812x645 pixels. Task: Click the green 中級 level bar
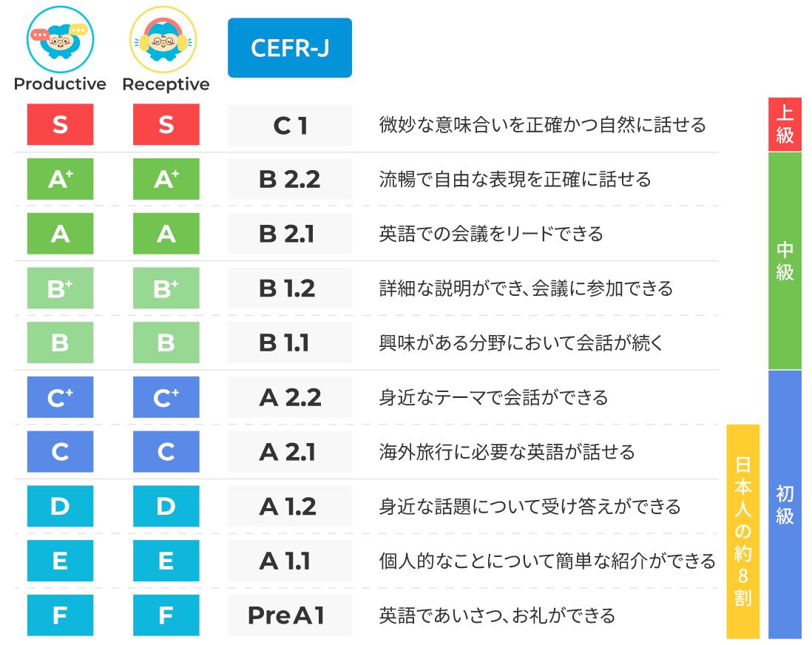785,260
